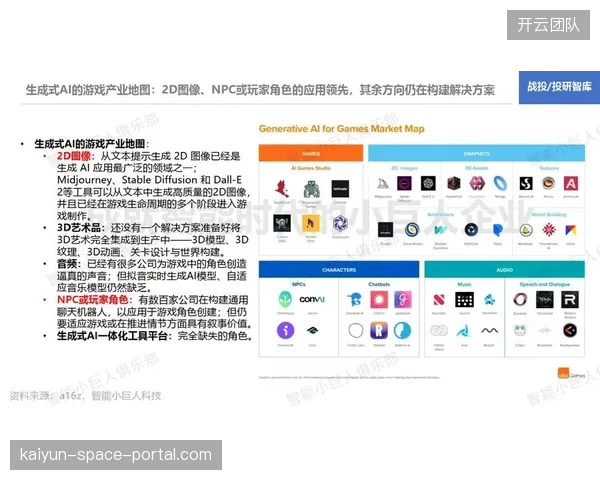600x480 pixels.
Task: Select the Plask blue P logo
Action: (497, 230)
